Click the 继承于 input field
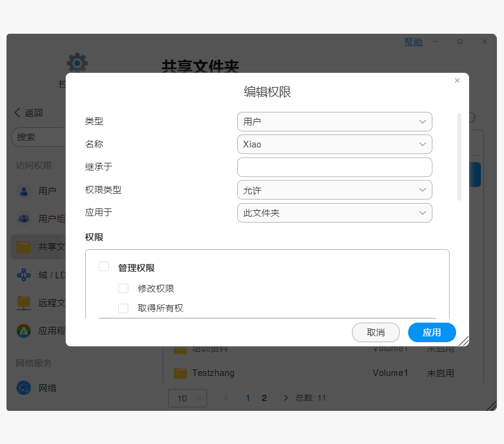504x444 pixels. 334,167
